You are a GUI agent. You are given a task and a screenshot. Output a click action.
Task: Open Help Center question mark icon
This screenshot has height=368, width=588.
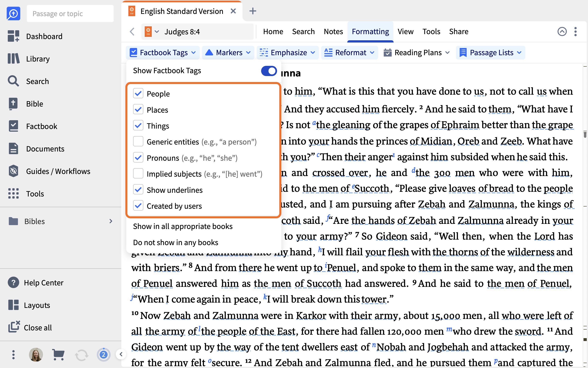coord(13,283)
